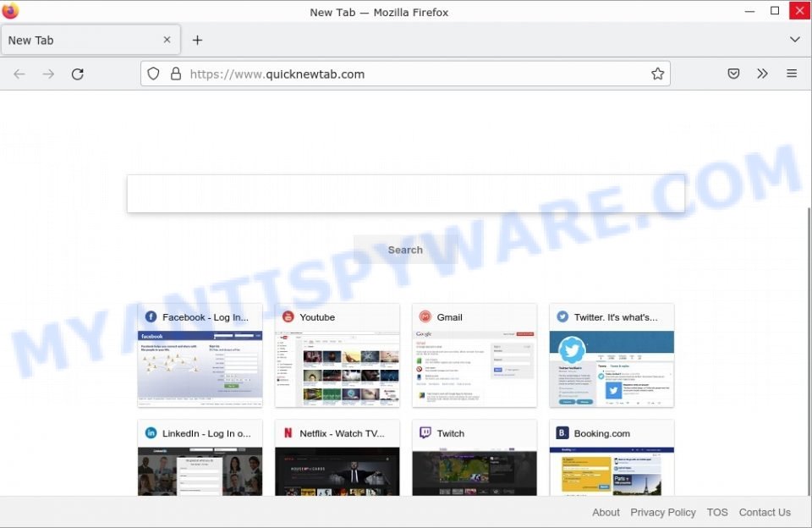Minimize the Firefox window
This screenshot has width=812, height=528.
[749, 11]
